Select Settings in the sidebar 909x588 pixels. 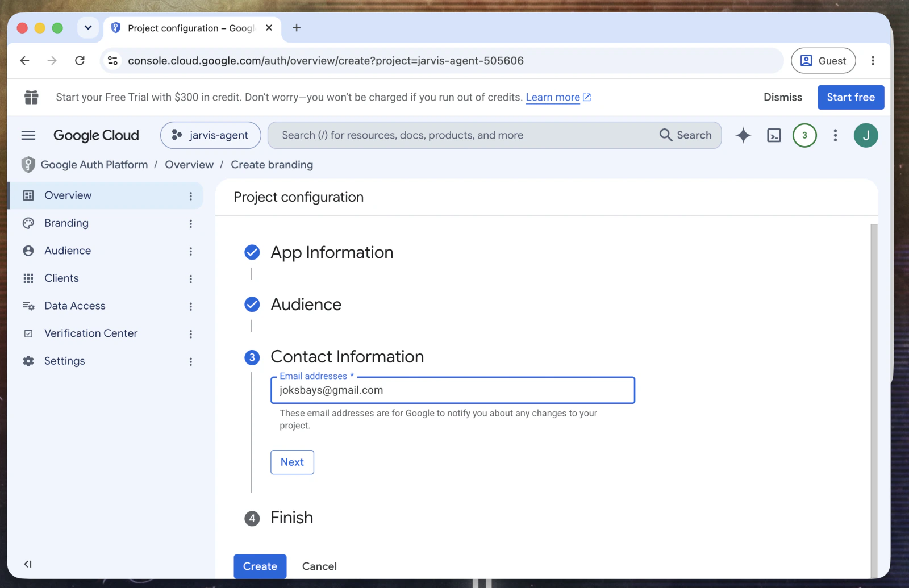tap(106, 361)
